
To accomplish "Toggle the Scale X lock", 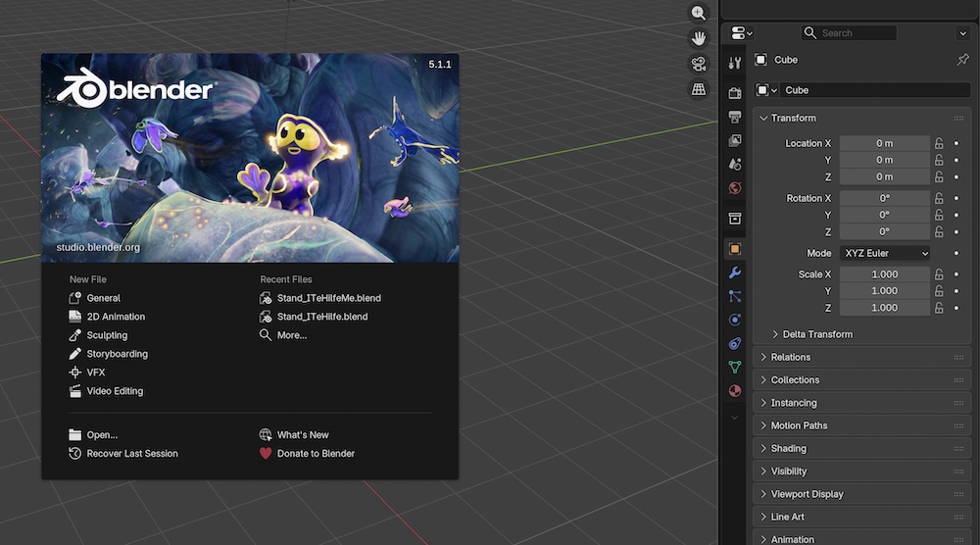I will [939, 274].
